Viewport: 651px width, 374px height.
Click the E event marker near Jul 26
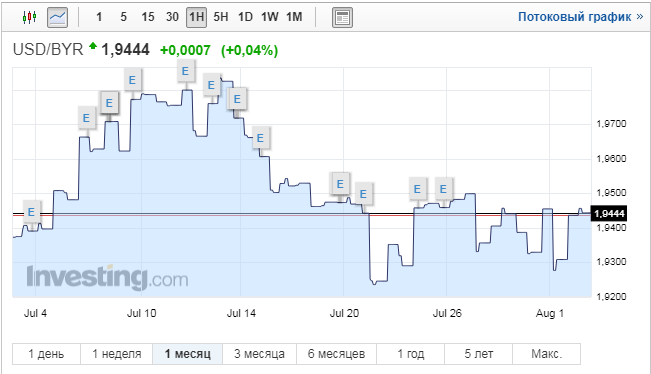point(443,189)
